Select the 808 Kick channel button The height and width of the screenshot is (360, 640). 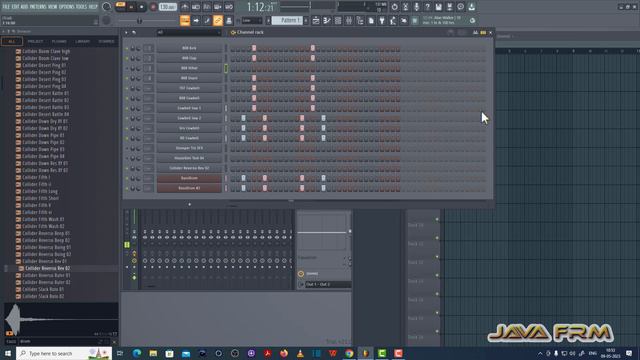tap(189, 48)
